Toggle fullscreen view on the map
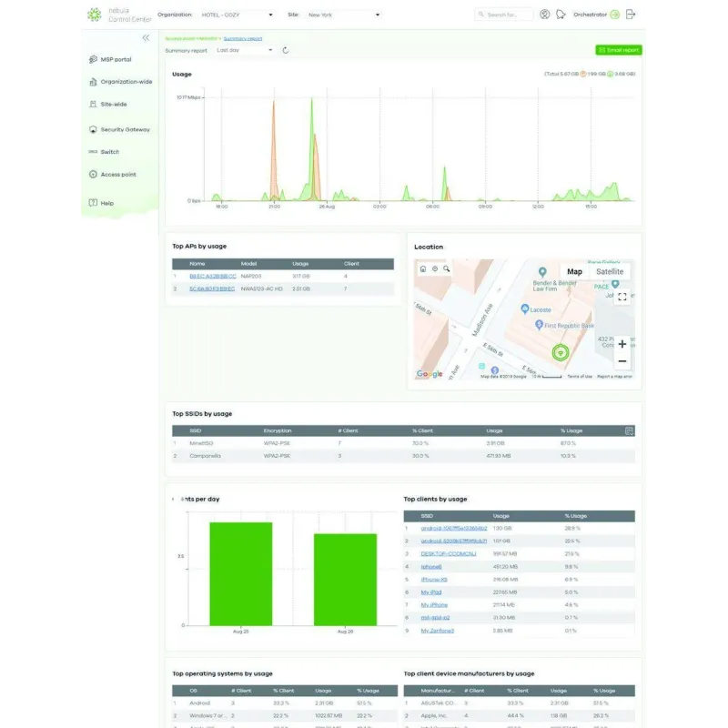This screenshot has height=728, width=728. pyautogui.click(x=622, y=297)
